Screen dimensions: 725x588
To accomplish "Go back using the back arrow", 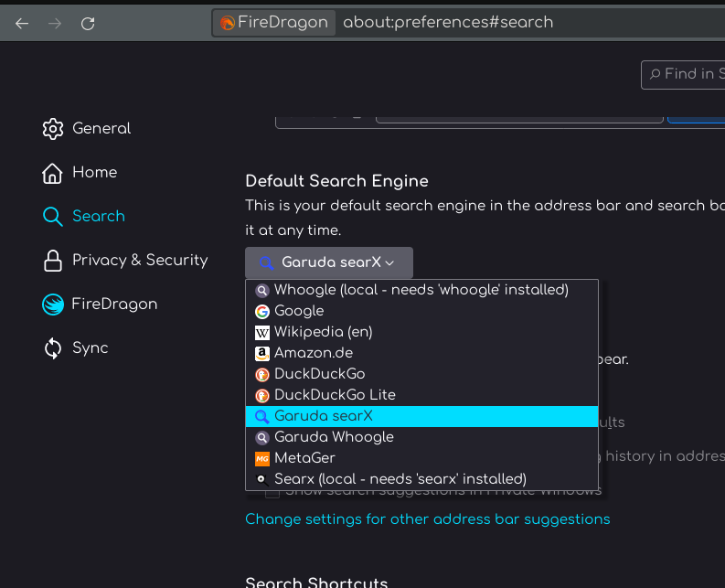I will tap(22, 23).
